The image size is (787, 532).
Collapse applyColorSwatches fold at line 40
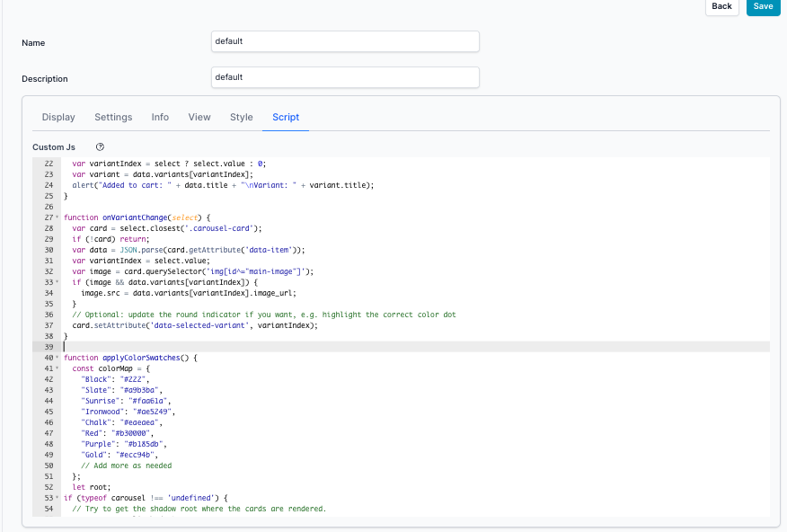(x=57, y=358)
